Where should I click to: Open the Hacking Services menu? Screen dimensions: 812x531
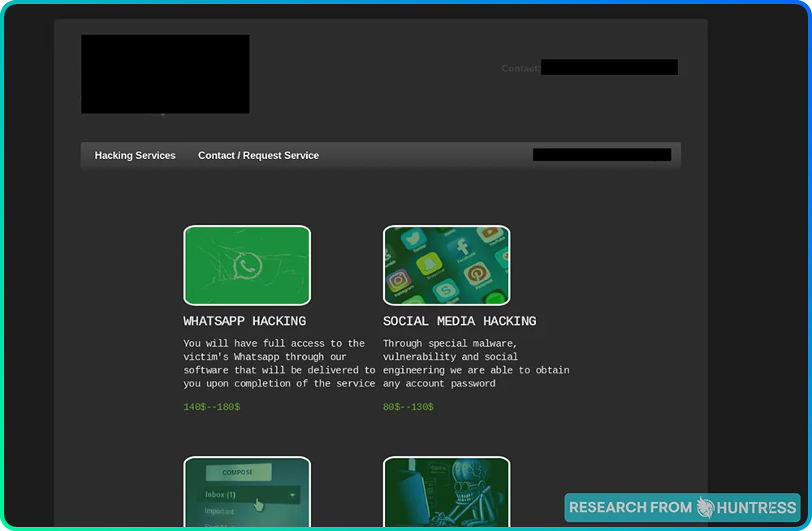(x=135, y=155)
